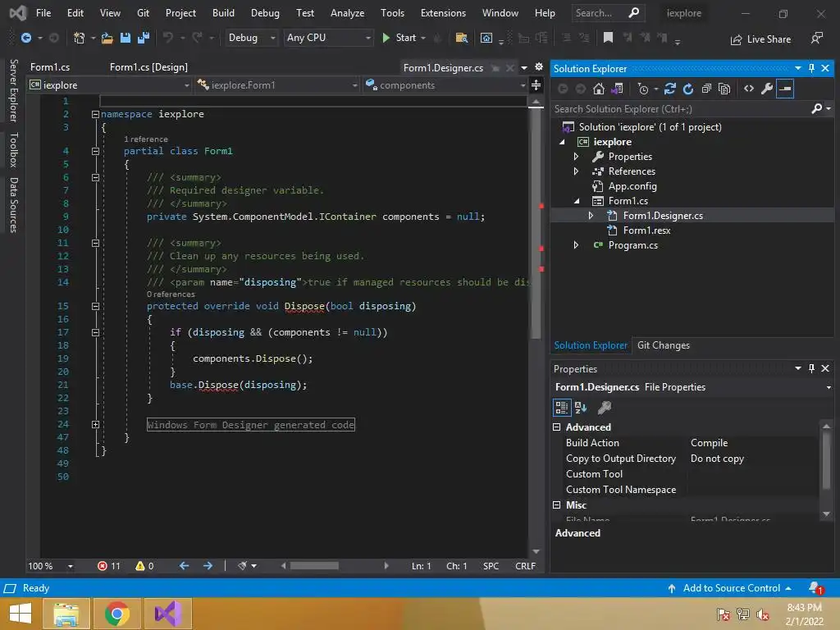
Task: Refresh Solution Explorer with the circular arrow
Action: pyautogui.click(x=688, y=89)
